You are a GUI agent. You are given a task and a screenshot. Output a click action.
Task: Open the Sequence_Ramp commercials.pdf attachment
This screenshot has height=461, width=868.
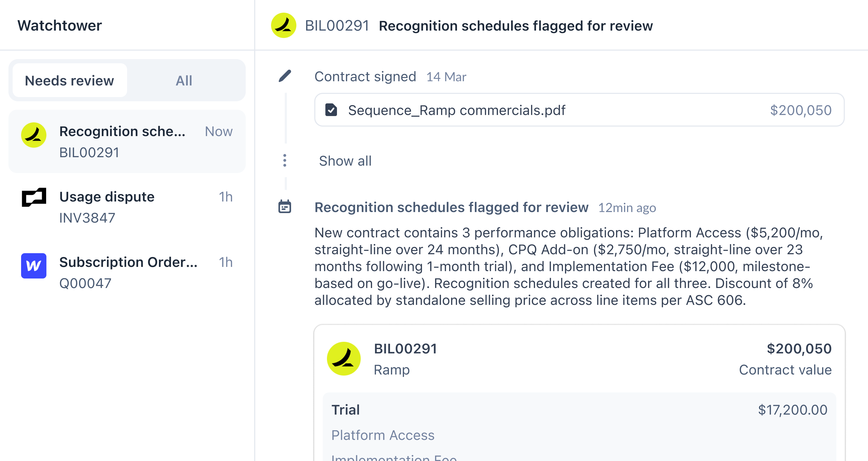[x=456, y=110]
